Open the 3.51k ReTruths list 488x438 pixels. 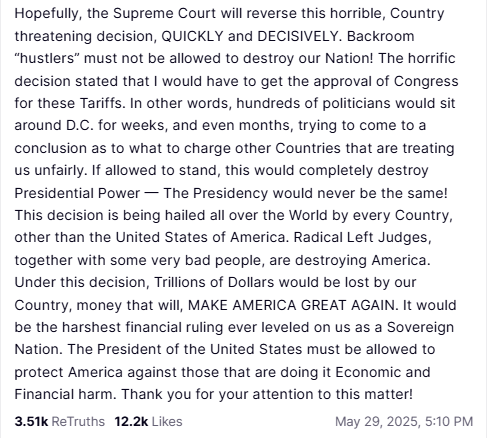[x=60, y=422]
